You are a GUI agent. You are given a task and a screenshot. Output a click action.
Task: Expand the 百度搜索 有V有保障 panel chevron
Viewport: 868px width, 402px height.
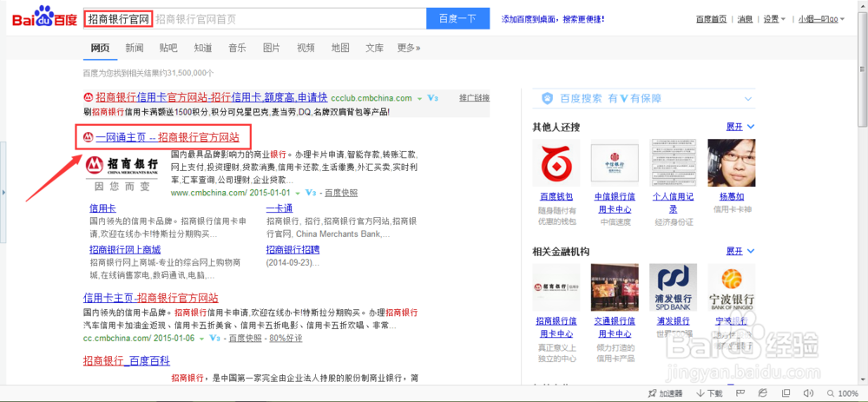click(748, 99)
